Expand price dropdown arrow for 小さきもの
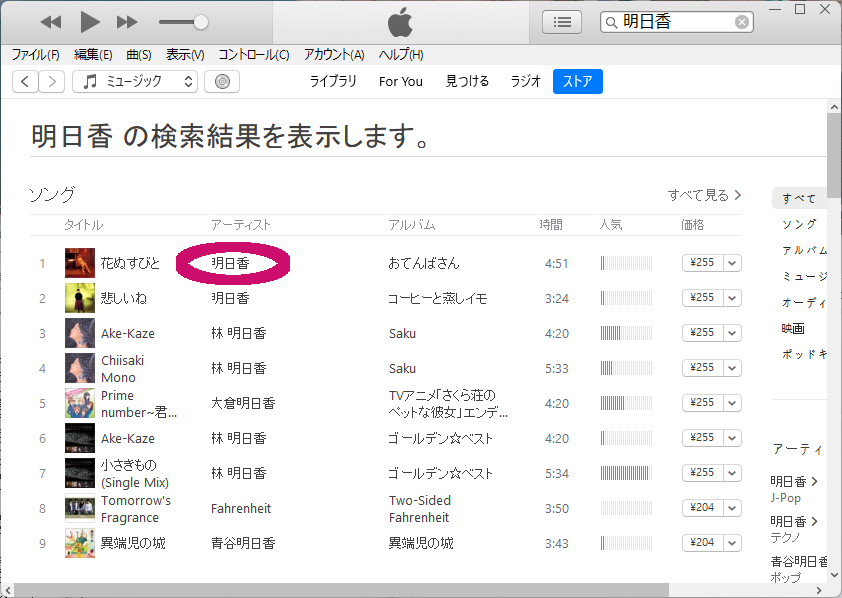 732,473
